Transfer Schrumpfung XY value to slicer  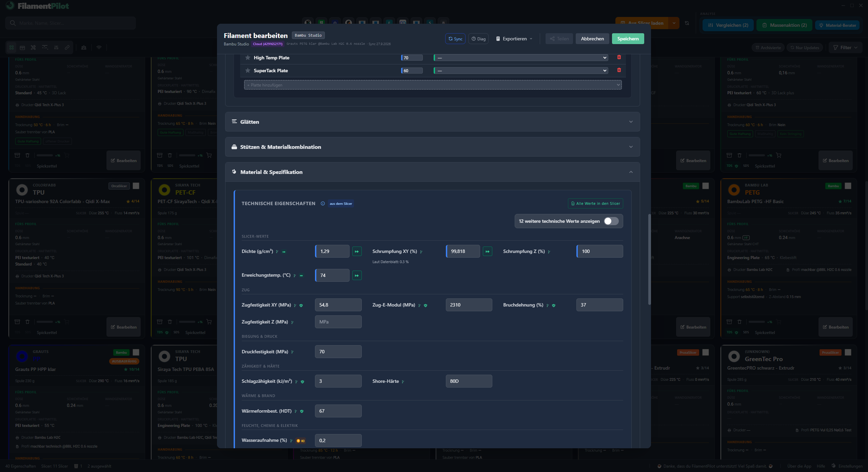coord(487,251)
